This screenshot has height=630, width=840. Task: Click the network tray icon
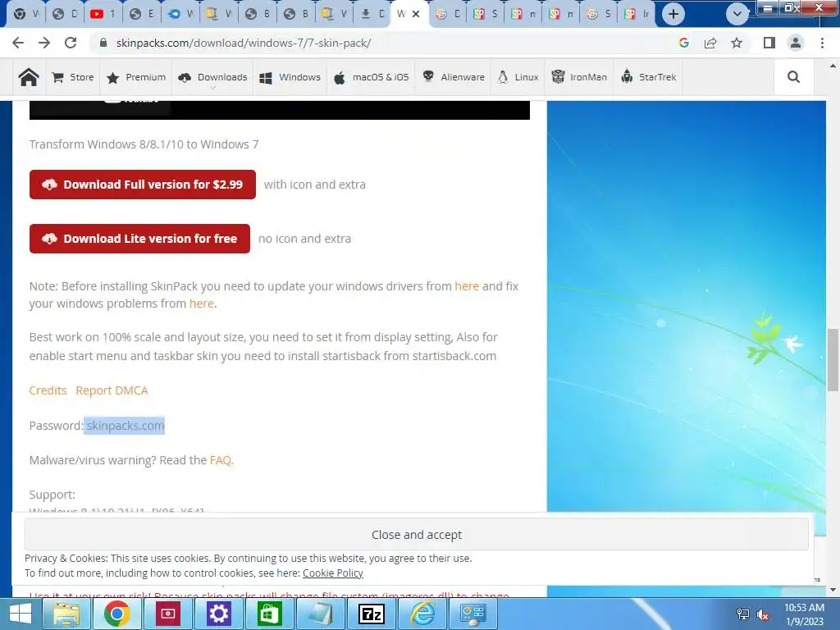pos(742,614)
